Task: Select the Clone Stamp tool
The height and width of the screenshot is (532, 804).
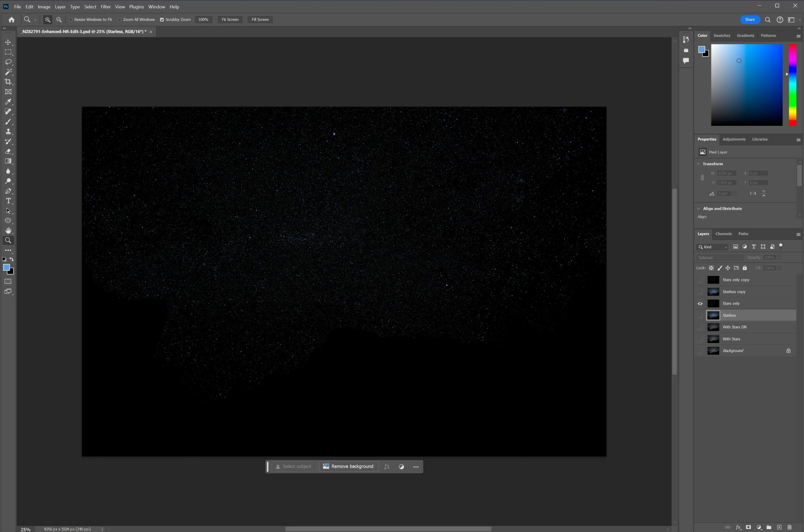Action: [8, 131]
